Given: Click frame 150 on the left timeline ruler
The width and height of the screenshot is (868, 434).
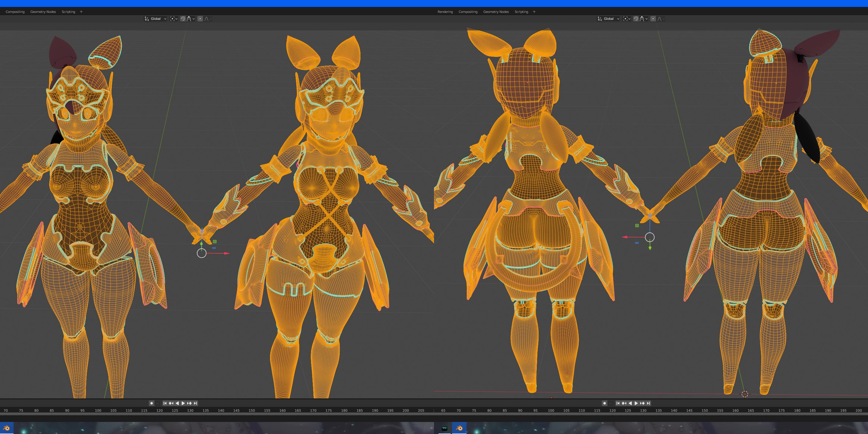Looking at the screenshot, I should (252, 410).
